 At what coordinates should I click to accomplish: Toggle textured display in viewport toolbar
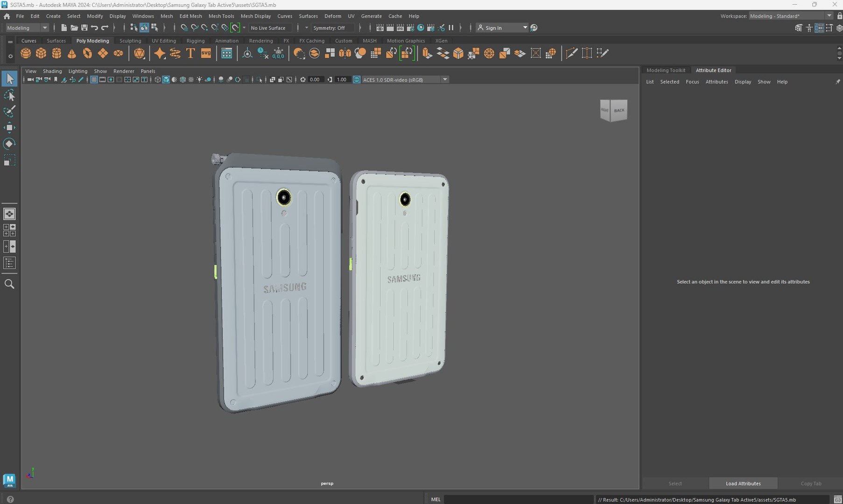pos(191,79)
